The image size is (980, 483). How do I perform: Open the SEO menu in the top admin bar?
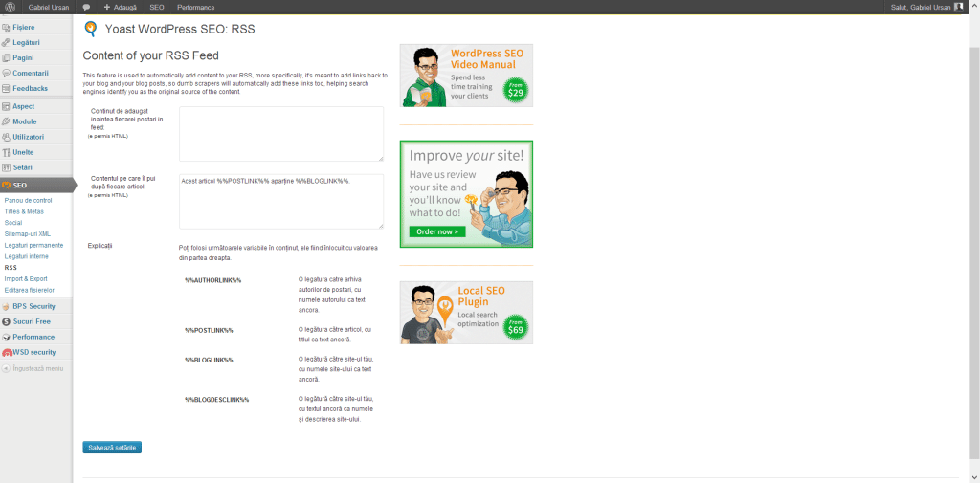click(x=157, y=8)
